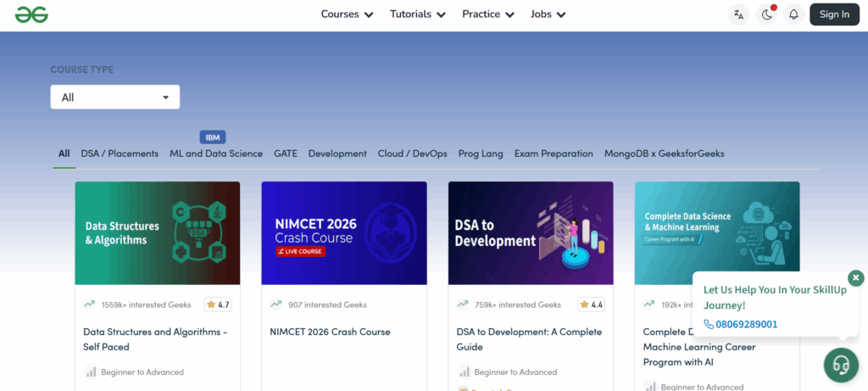Click level icon on Data Structures card
Screen dimensions: 868x391
(x=91, y=372)
